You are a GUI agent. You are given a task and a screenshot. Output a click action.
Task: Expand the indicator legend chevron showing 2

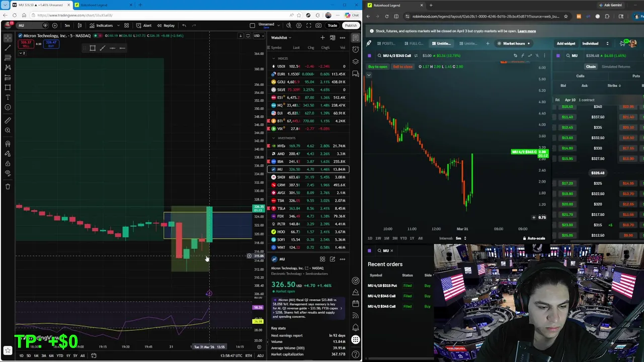pyautogui.click(x=22, y=53)
